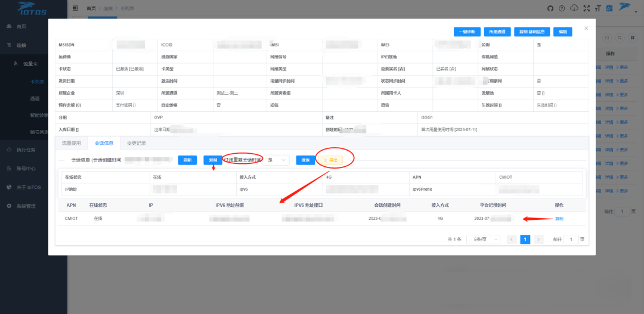Toggle fullscreen mode icon
This screenshot has height=314, width=644.
[x=587, y=8]
